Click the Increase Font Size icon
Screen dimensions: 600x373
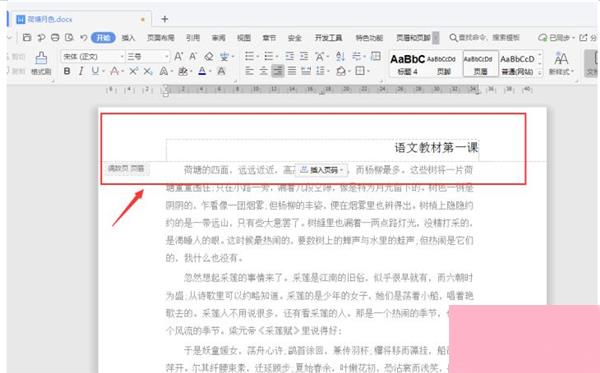tap(178, 57)
